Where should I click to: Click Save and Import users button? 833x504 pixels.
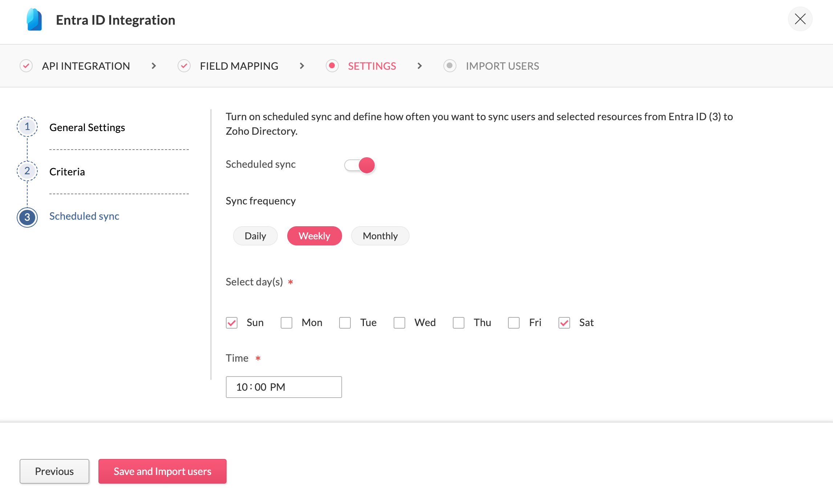pos(162,471)
